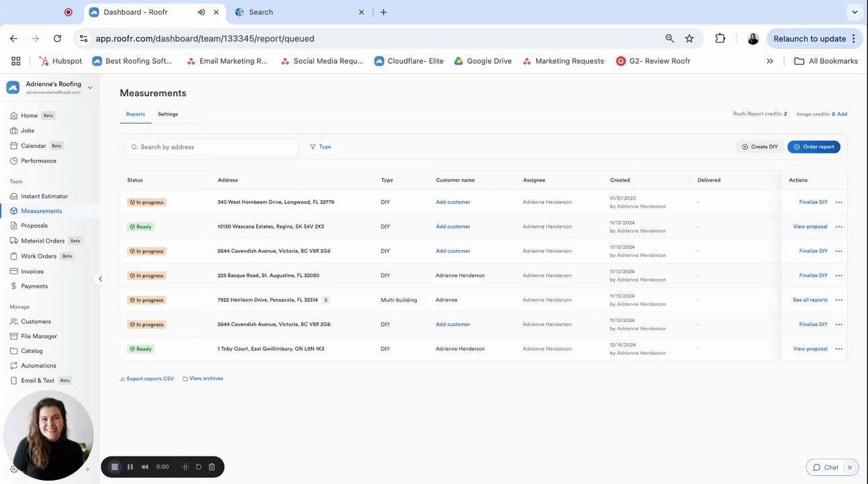This screenshot has height=484, width=868.
Task: Switch to the Settings tab
Action: pos(168,114)
